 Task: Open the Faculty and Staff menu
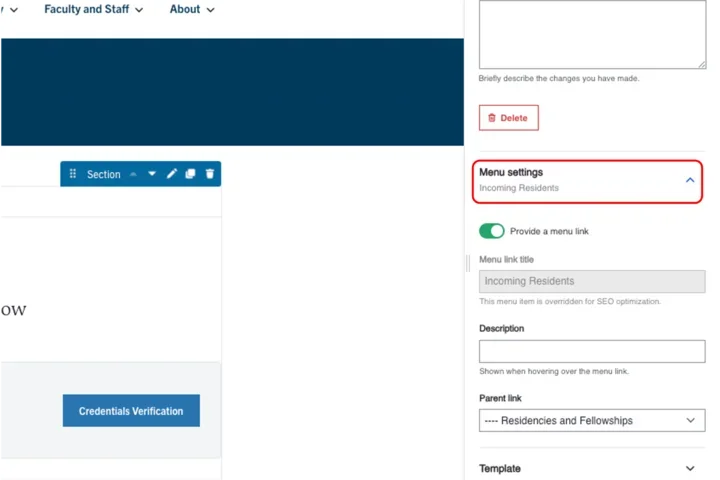click(93, 9)
